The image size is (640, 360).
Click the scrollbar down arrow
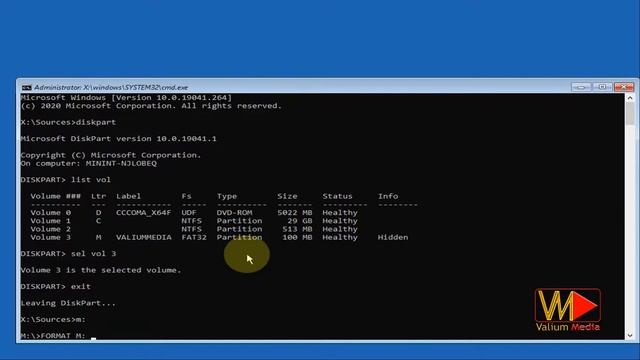coord(630,335)
